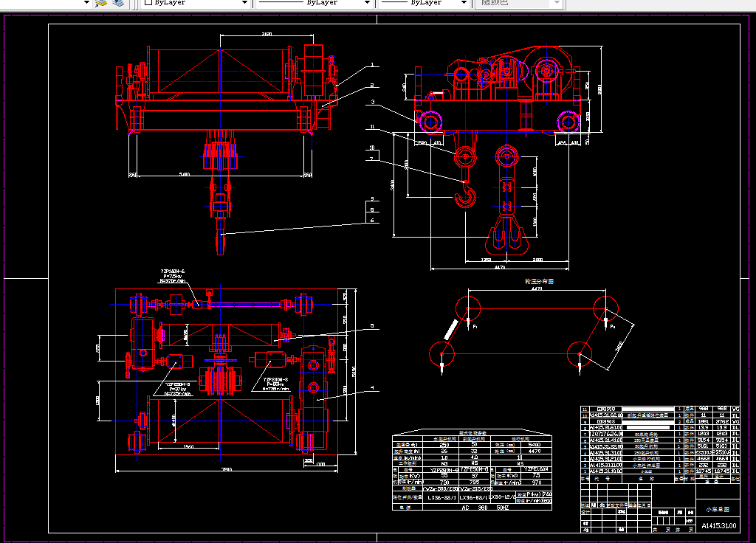Select callout number 1 leader label
This screenshot has height=543, width=756.
pos(372,65)
